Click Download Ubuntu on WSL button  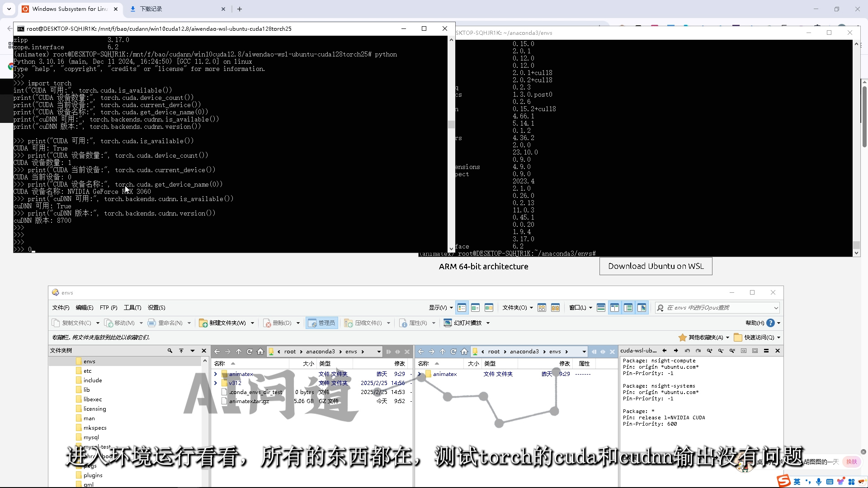click(656, 266)
